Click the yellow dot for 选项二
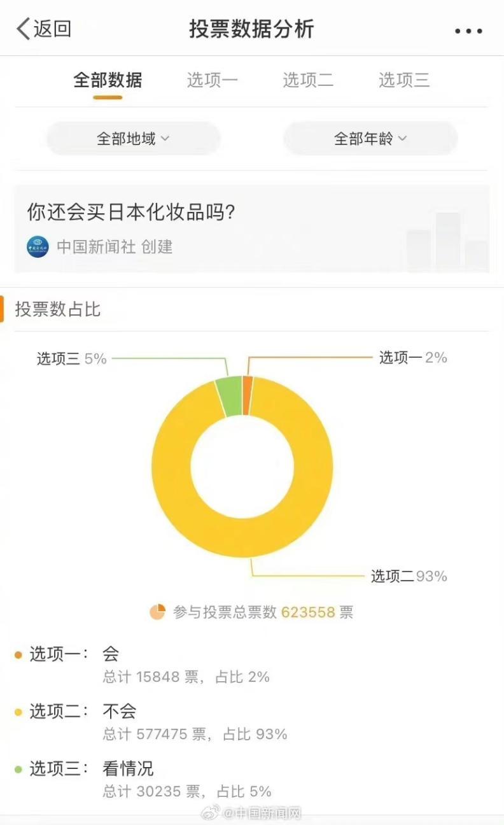The height and width of the screenshot is (825, 504). 18,712
